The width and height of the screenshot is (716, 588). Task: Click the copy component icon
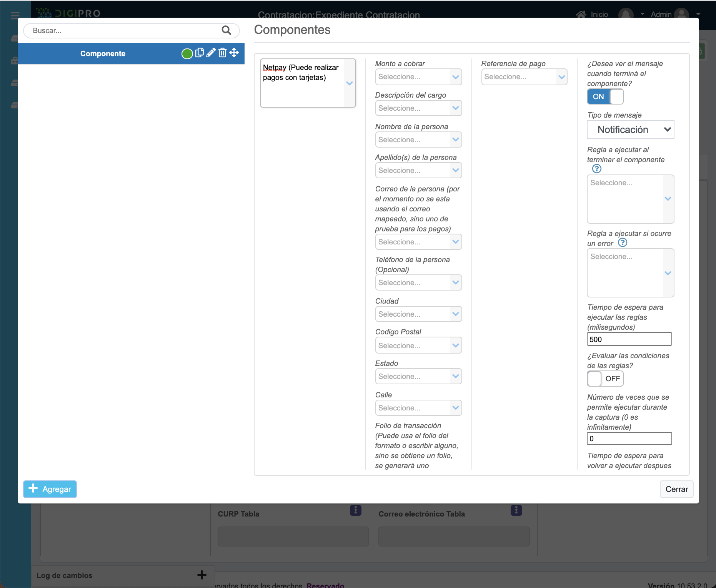[199, 53]
